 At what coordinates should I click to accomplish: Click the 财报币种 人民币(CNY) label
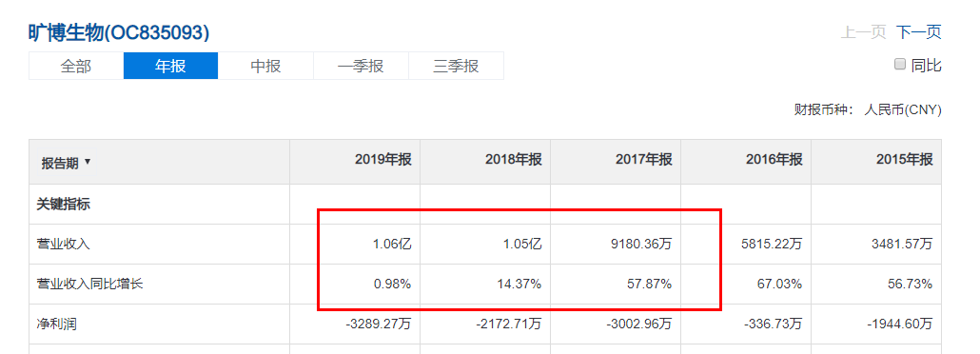point(868,110)
